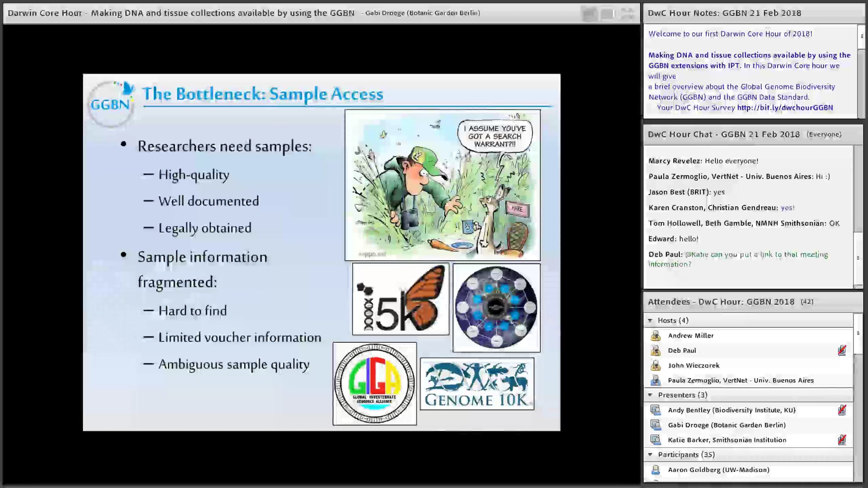Click Aaron Goldberg's participant icon
The image size is (868, 488).
[x=655, y=470]
